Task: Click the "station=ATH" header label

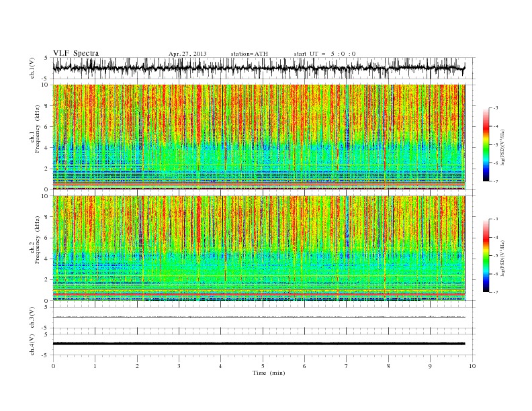Action: (x=249, y=54)
